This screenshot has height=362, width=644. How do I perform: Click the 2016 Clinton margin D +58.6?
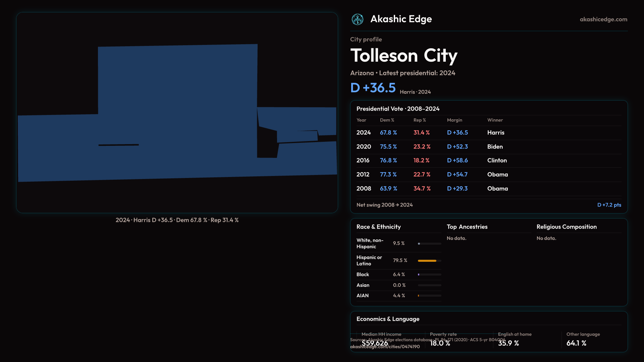tap(457, 161)
